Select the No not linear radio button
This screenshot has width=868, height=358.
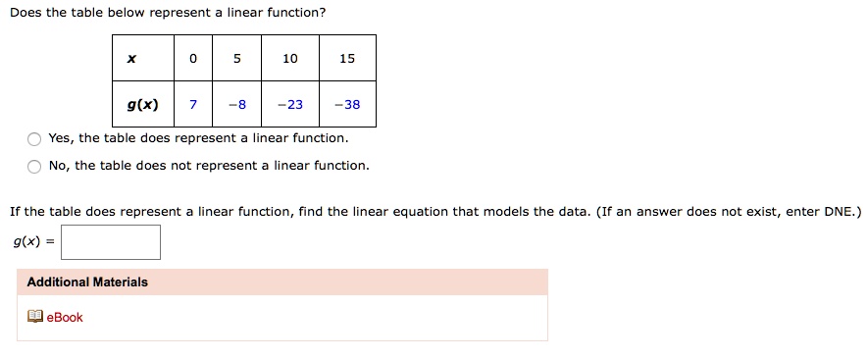(34, 167)
